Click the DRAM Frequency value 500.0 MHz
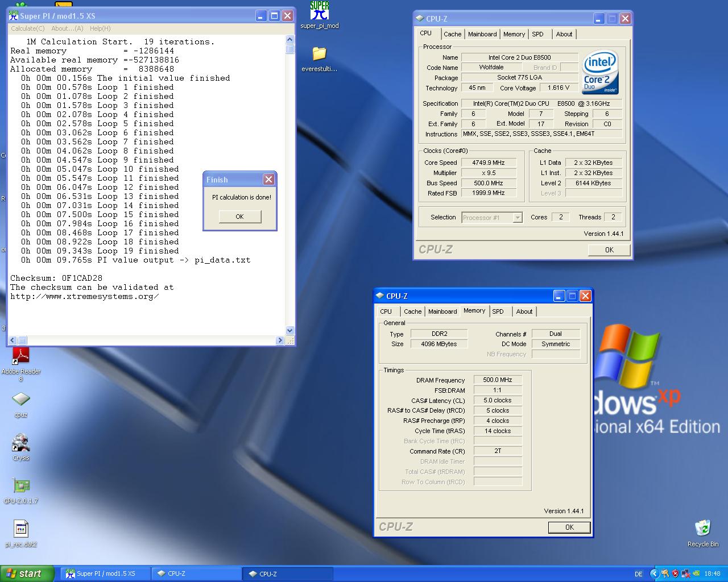 click(498, 380)
